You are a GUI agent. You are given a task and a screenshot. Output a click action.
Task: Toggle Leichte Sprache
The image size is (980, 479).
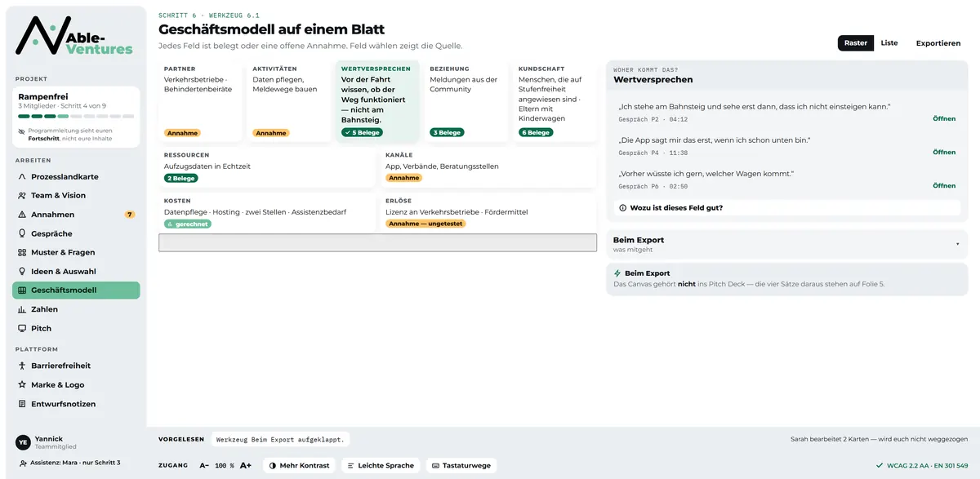(380, 465)
